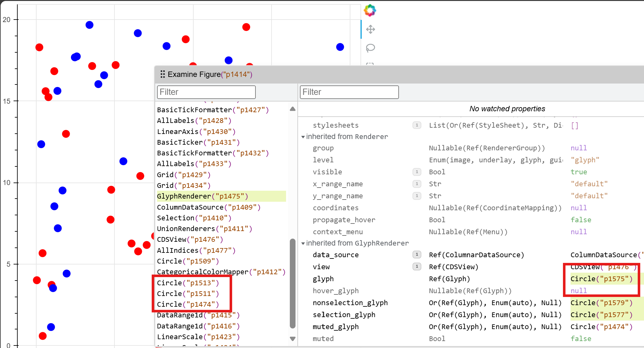Open CategoricalColorMapper p1412 entry

coord(221,272)
